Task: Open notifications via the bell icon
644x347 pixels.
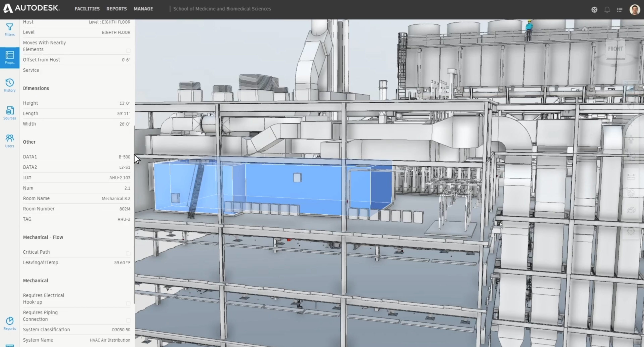Action: (x=607, y=10)
